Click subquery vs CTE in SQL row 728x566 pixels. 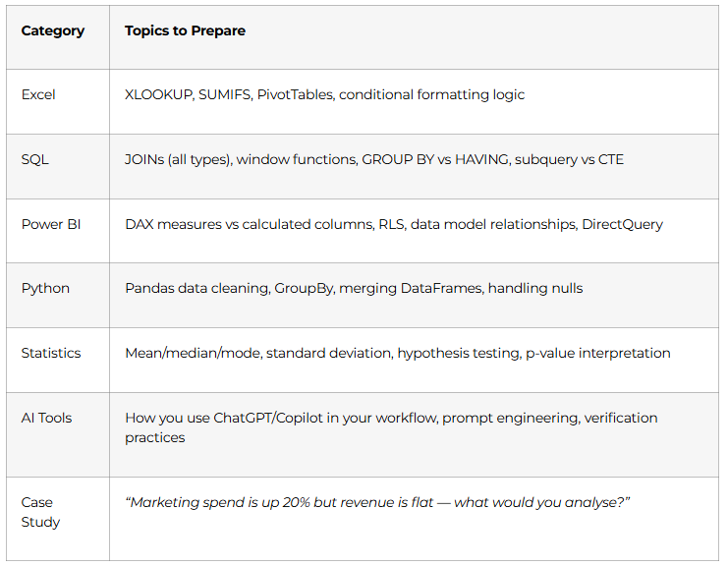[x=569, y=160]
